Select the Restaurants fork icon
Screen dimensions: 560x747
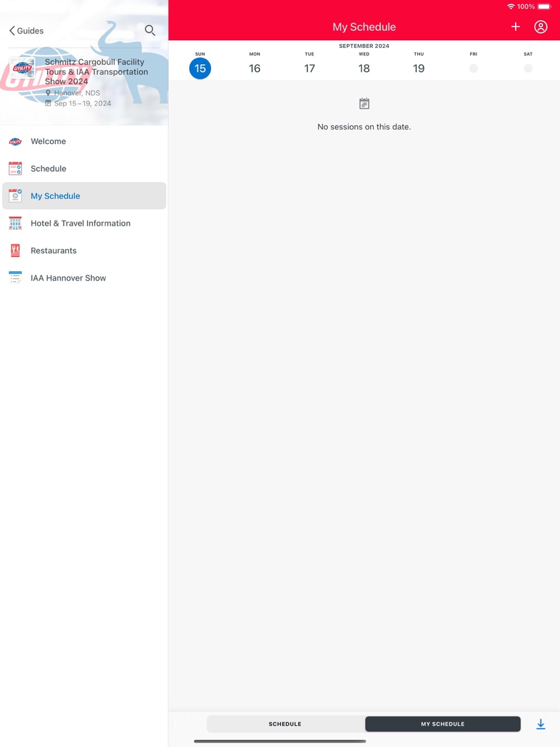tap(16, 251)
